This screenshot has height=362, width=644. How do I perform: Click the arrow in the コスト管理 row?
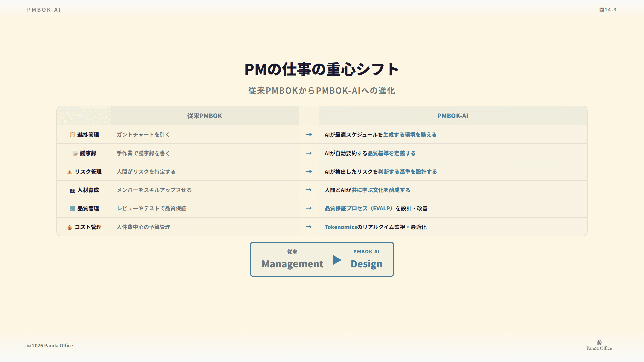[309, 227]
